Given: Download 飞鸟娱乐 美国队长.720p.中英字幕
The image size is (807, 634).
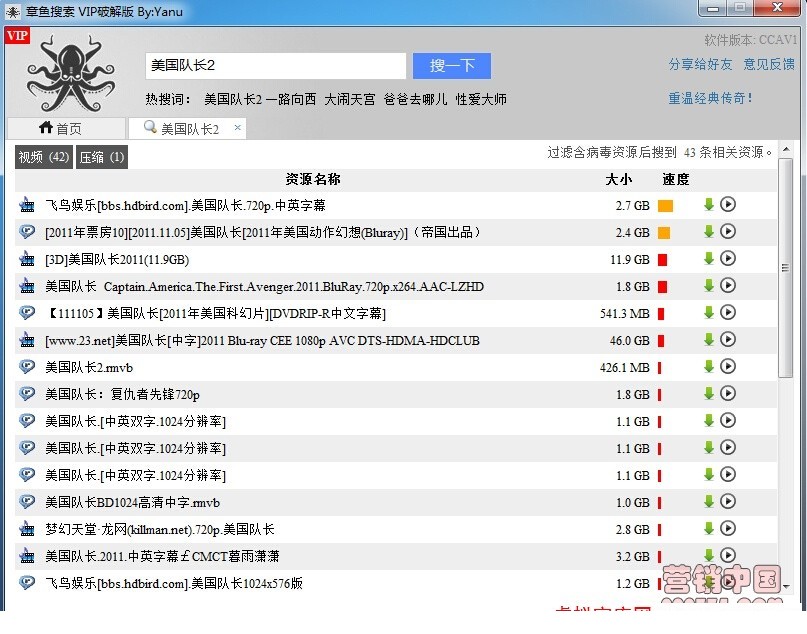Looking at the screenshot, I should point(709,204).
